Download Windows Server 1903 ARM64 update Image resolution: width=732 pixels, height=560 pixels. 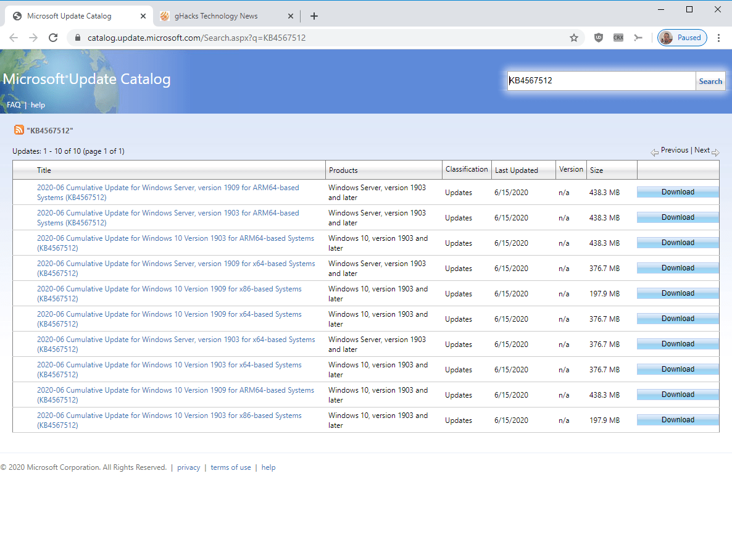click(678, 217)
